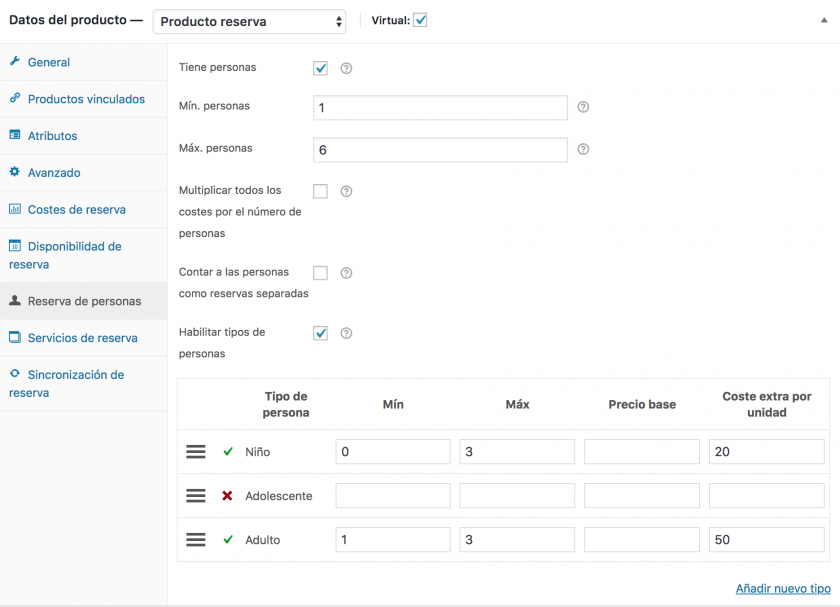Click the Añadir nuevo tipo link
The width and height of the screenshot is (840, 607).
(783, 588)
